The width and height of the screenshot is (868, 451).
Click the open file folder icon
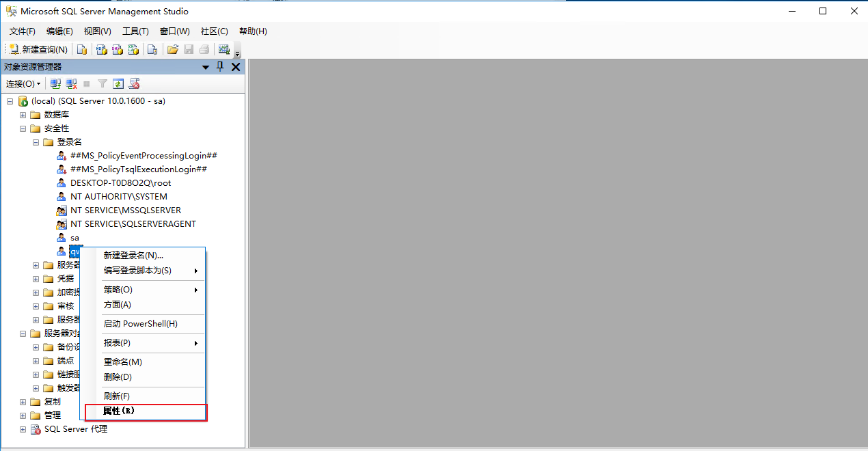coord(173,49)
